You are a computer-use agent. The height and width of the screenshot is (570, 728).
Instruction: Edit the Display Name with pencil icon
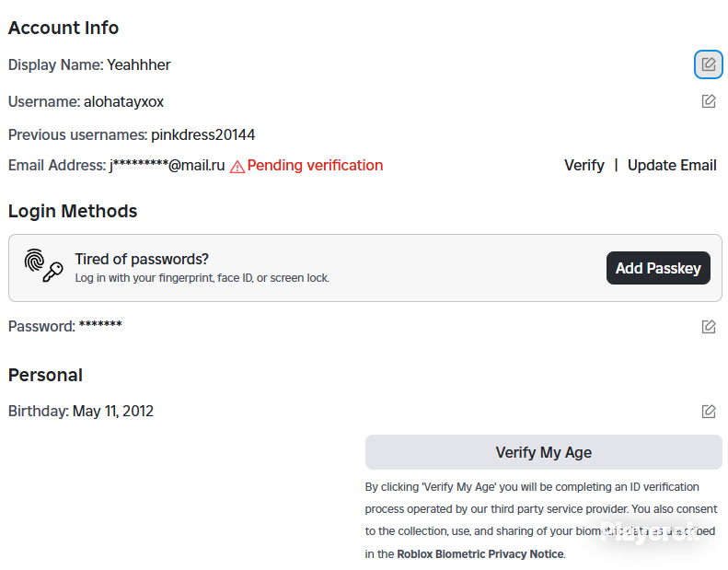tap(708, 64)
